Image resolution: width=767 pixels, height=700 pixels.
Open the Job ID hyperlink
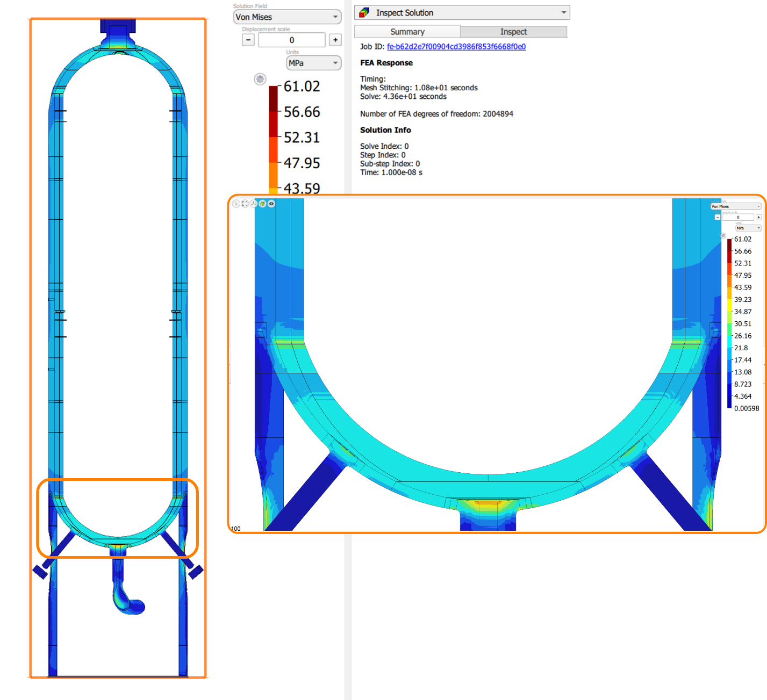[456, 47]
